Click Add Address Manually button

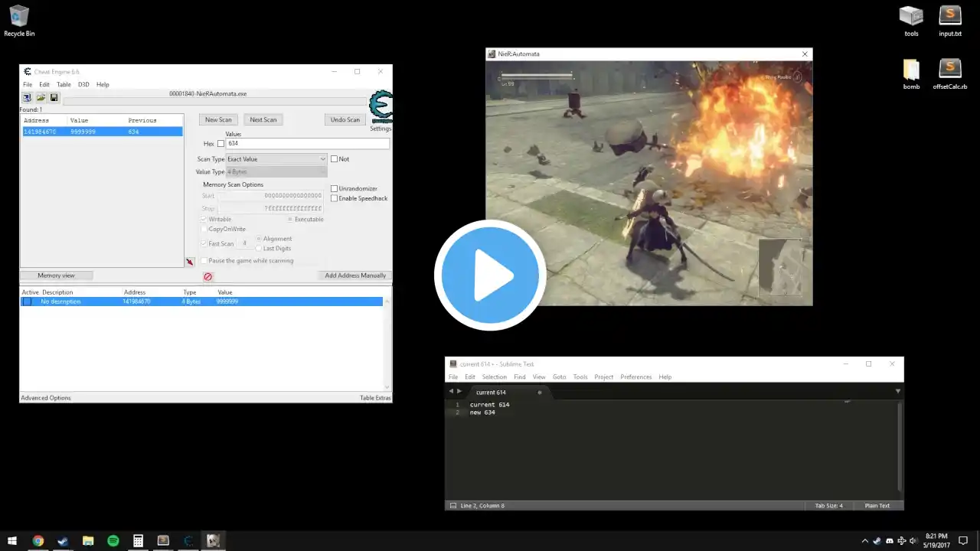[355, 275]
